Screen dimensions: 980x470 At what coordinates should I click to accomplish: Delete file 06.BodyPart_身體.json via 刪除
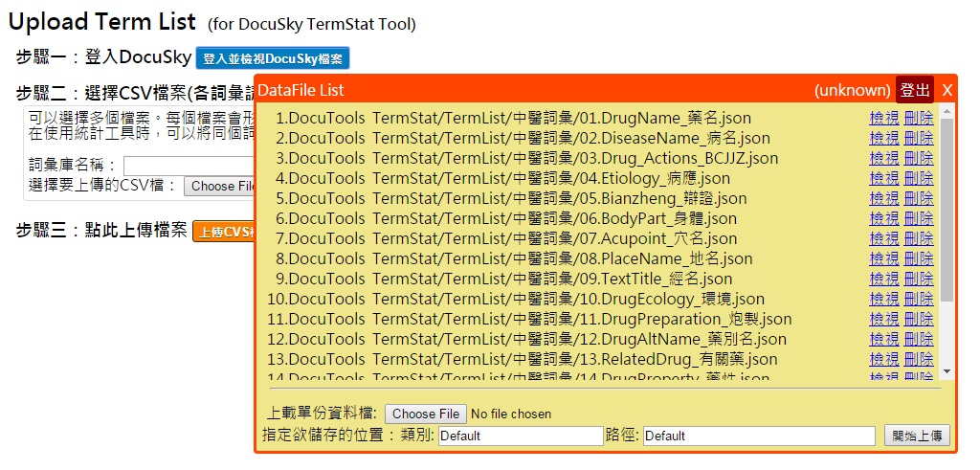919,219
